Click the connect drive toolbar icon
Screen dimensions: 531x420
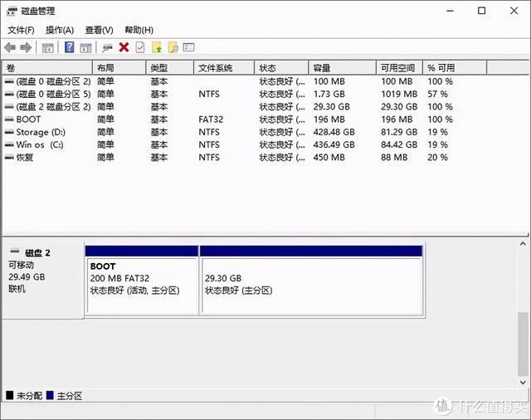coord(107,48)
